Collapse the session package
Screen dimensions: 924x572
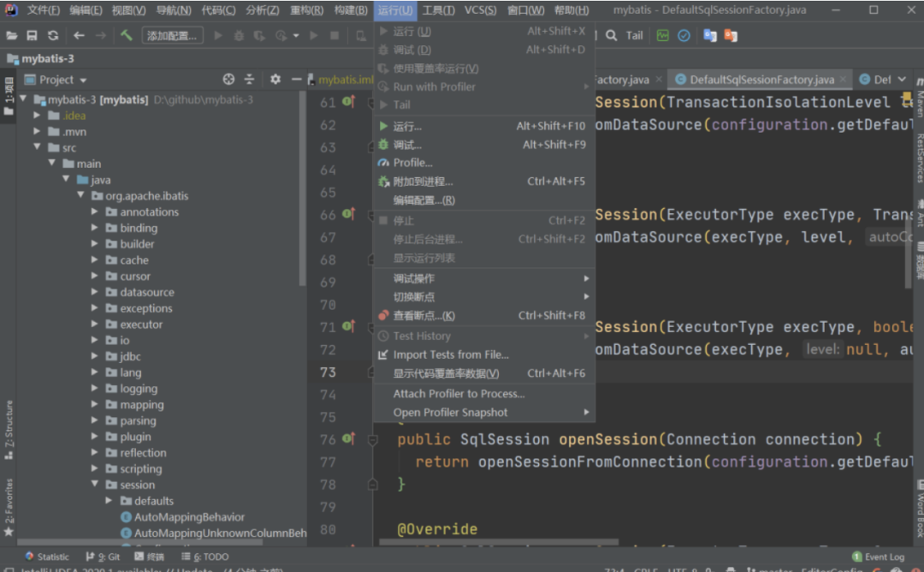coord(95,484)
